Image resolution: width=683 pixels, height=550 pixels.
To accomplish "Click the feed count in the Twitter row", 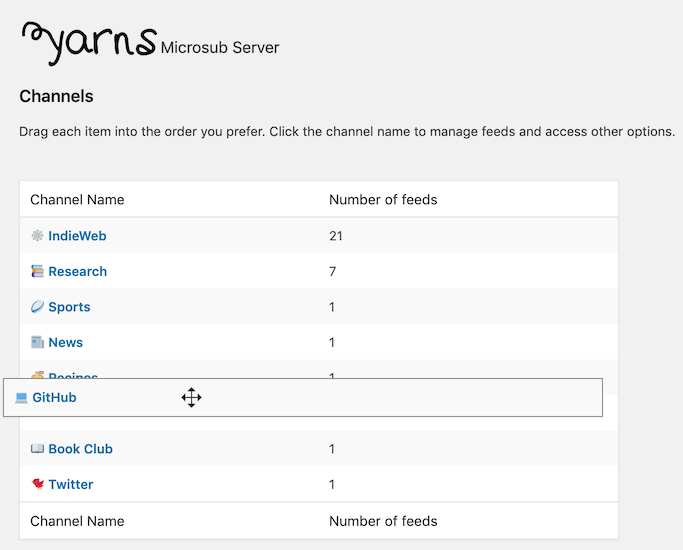I will coord(332,485).
